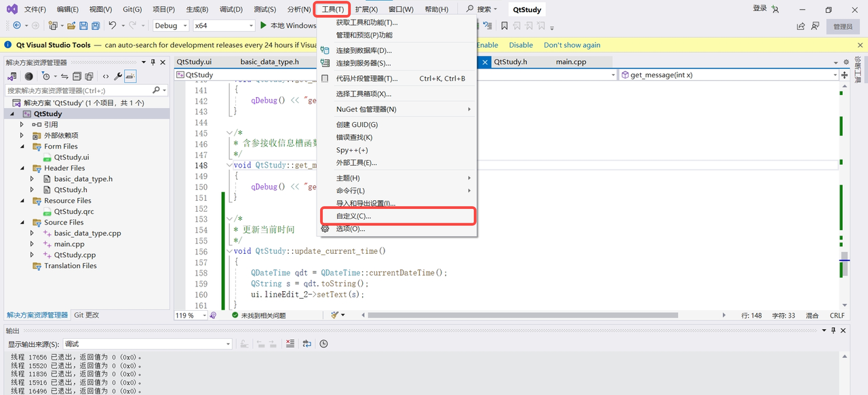Click the bookmark icon in the toolbar

click(504, 26)
